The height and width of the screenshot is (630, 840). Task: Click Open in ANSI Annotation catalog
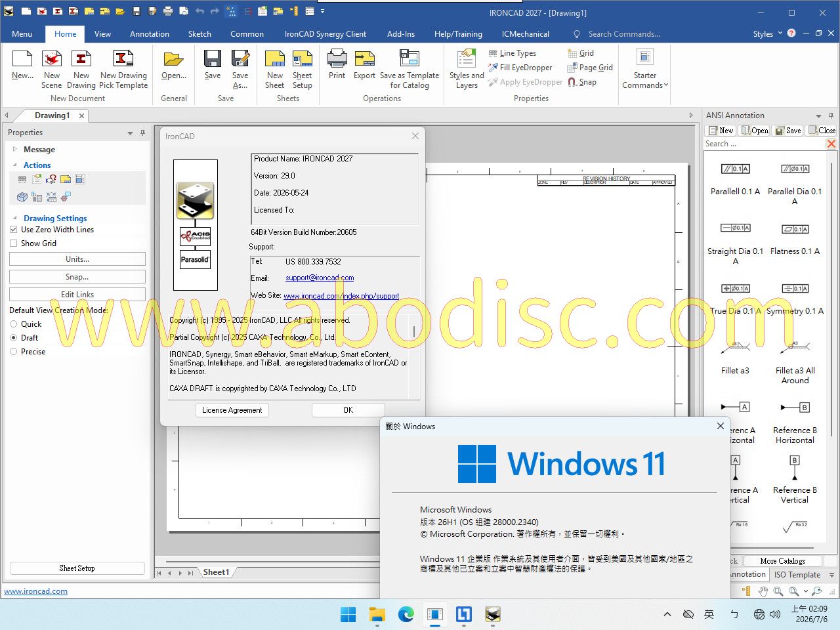(755, 131)
